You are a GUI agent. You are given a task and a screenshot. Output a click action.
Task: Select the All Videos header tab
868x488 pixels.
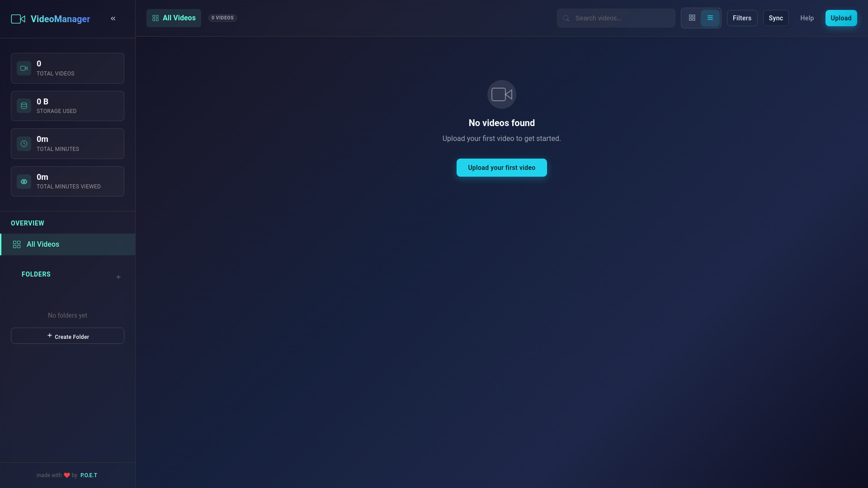(174, 18)
